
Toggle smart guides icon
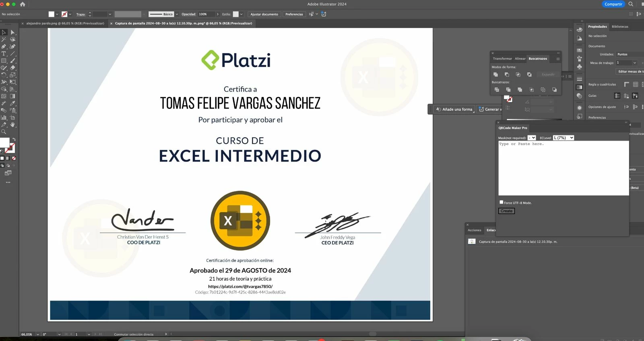(x=635, y=96)
